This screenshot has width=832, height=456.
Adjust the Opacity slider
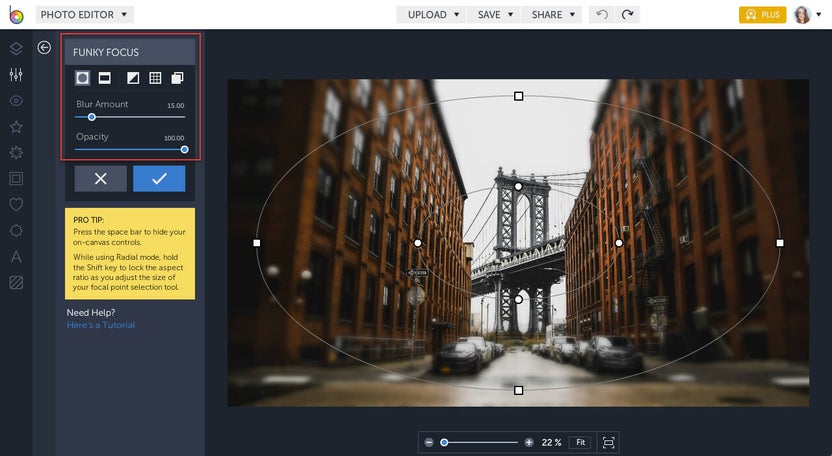pos(130,150)
